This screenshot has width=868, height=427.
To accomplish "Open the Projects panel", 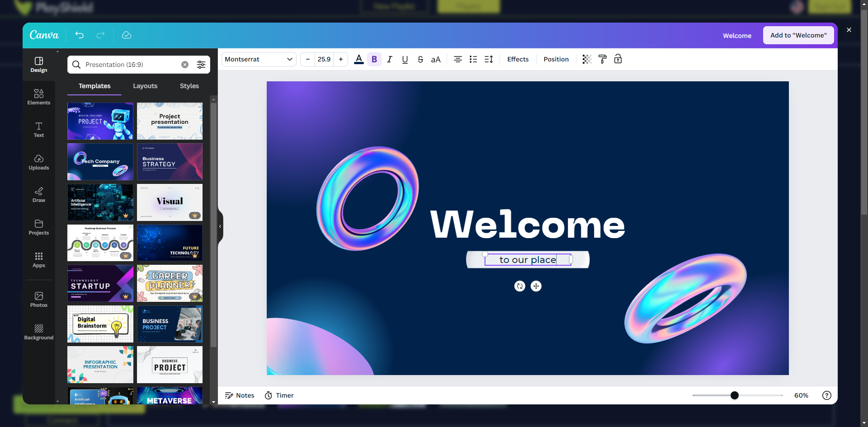I will tap(39, 227).
